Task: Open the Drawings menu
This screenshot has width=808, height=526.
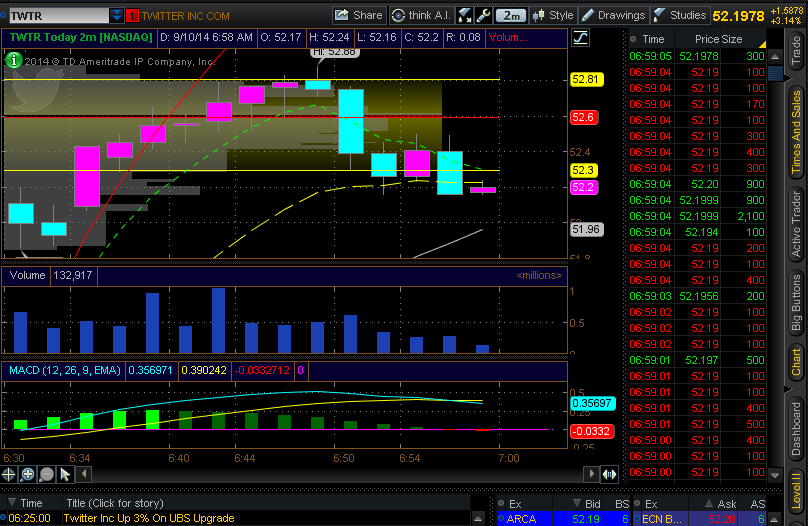Action: click(x=613, y=15)
